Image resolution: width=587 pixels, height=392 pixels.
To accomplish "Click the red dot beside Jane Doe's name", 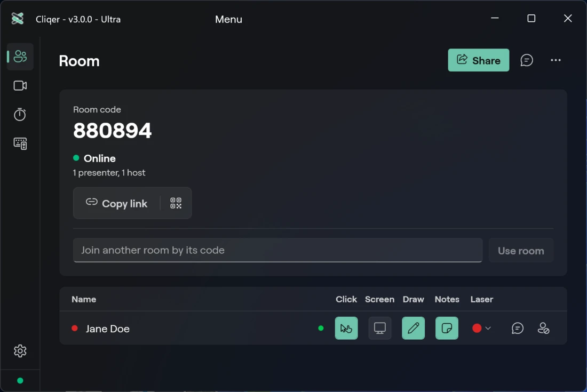I will [x=75, y=328].
